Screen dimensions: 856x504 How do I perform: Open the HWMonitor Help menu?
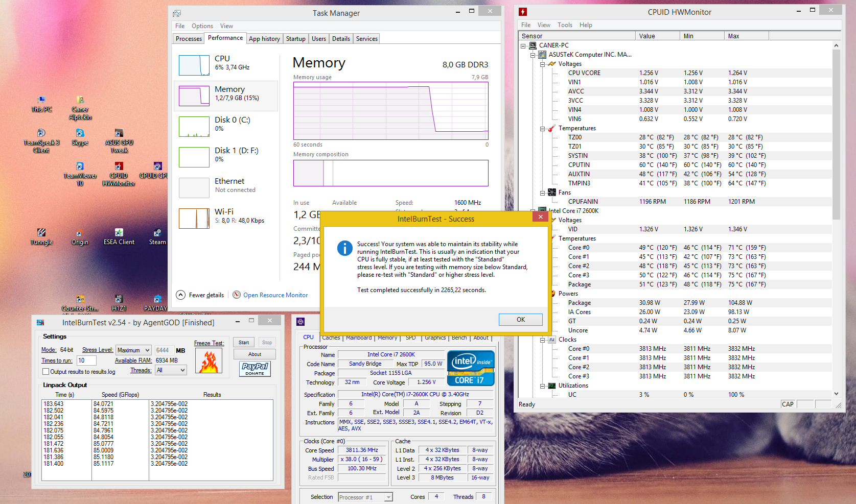point(586,25)
